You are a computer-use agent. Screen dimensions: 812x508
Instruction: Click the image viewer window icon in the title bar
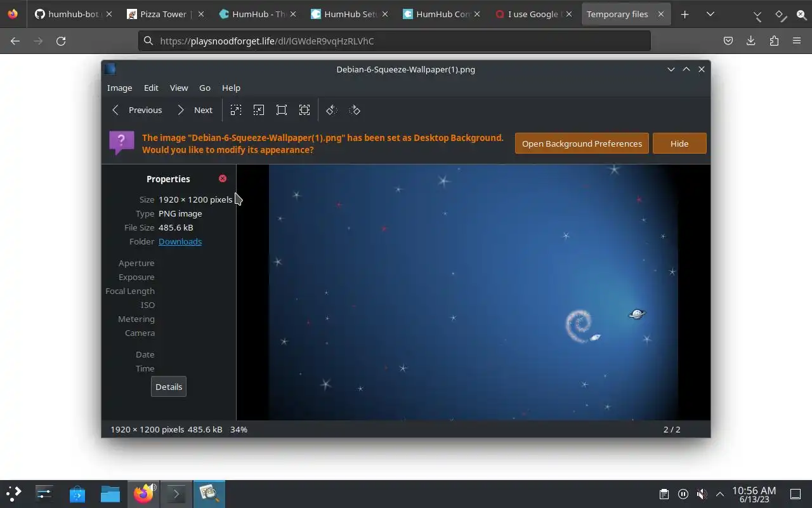(x=110, y=69)
